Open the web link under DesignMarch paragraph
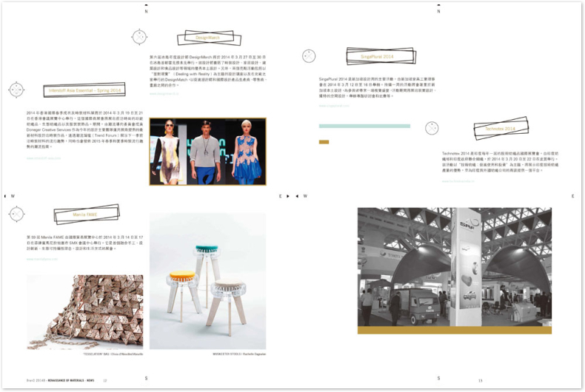The width and height of the screenshot is (585, 392). click(164, 94)
